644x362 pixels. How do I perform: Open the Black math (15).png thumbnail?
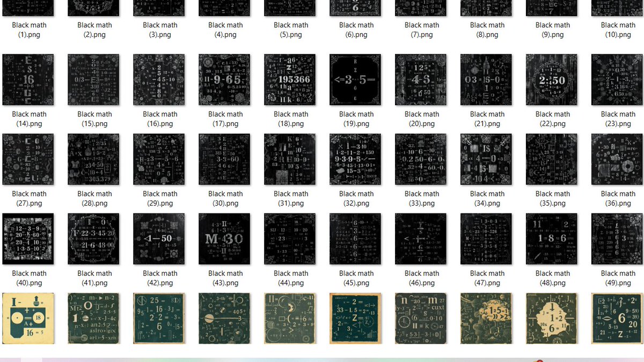point(94,79)
